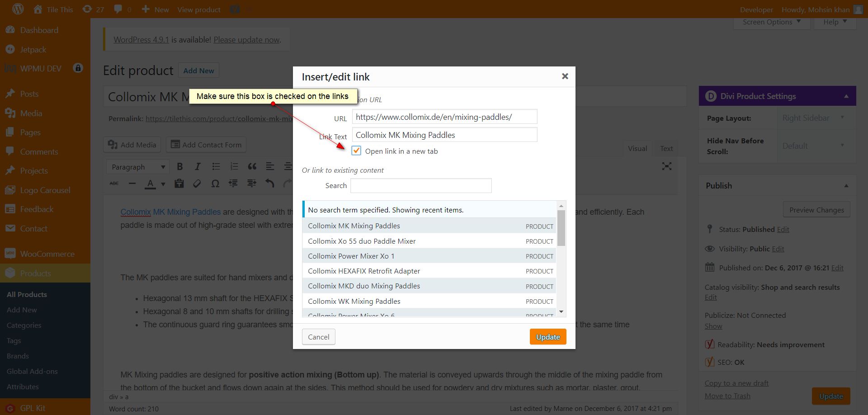Toggle distraction-free fullscreen mode icon
The width and height of the screenshot is (868, 415).
pos(666,166)
